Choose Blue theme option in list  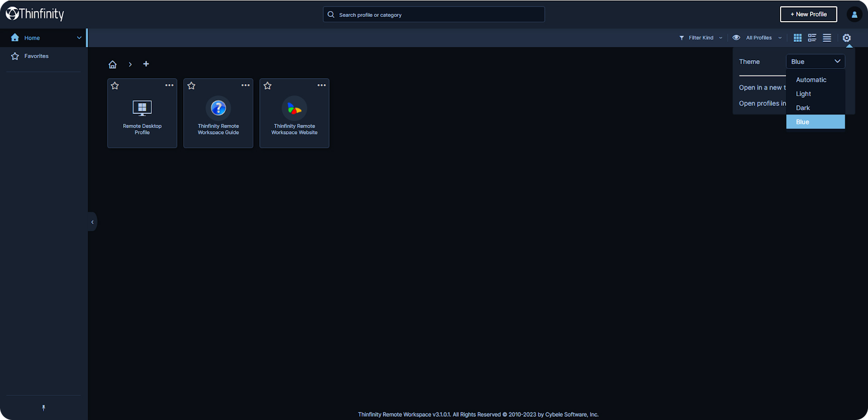815,122
